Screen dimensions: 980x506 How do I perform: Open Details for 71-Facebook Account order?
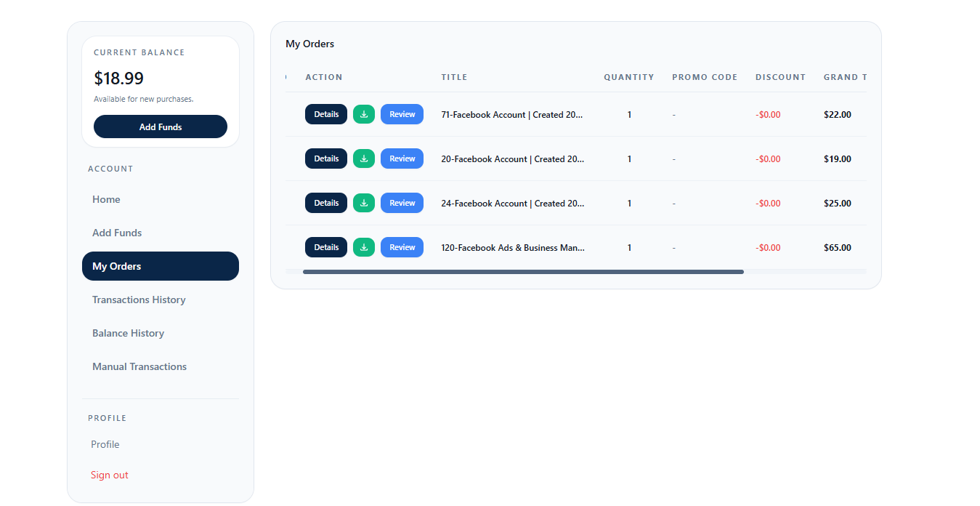(x=326, y=114)
